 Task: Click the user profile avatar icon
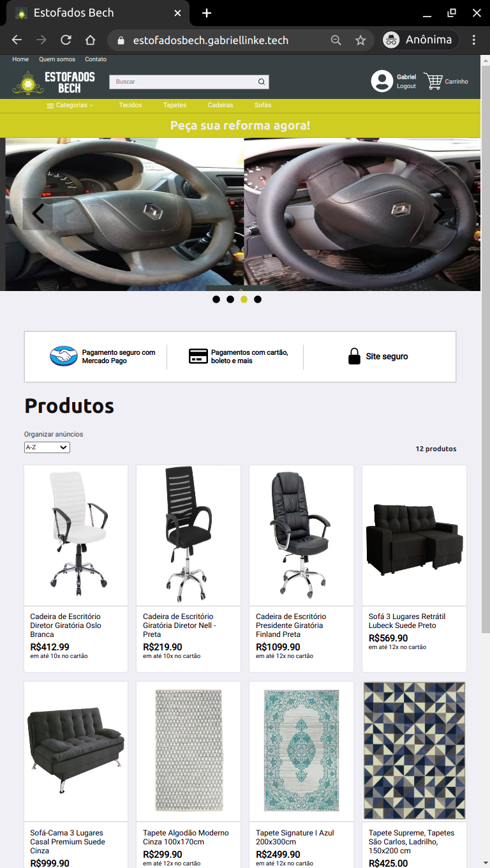click(x=382, y=81)
